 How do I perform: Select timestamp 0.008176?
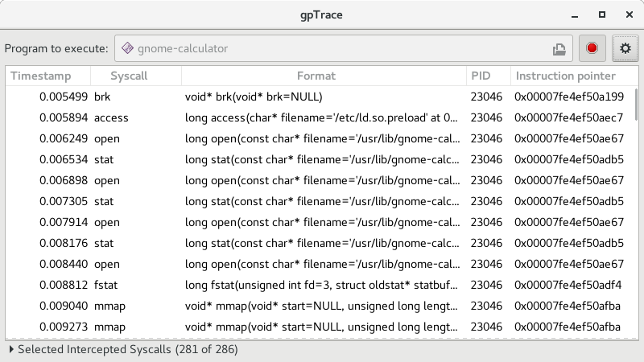click(64, 244)
